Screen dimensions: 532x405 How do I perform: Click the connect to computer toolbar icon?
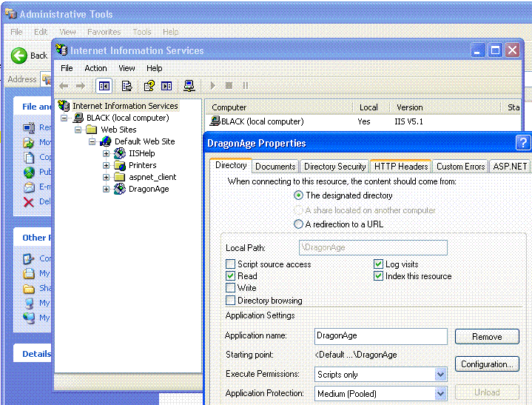click(189, 86)
